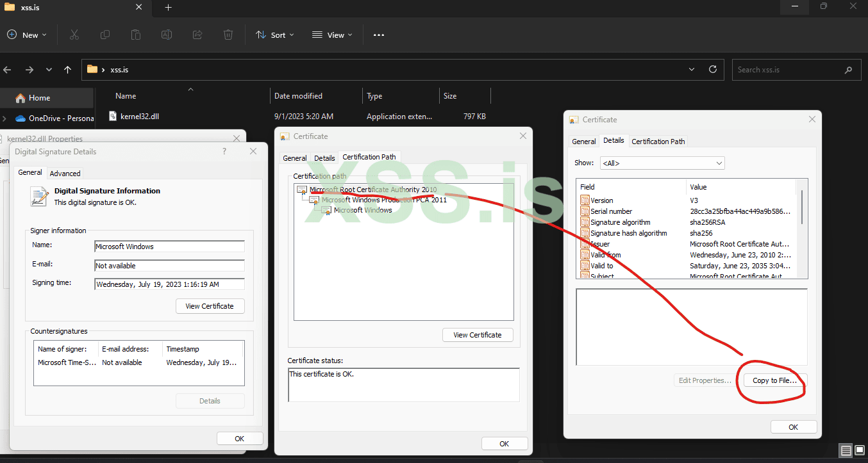Viewport: 868px width, 463px height.
Task: Expand the OneDrive - Personal tree node
Action: click(5, 118)
